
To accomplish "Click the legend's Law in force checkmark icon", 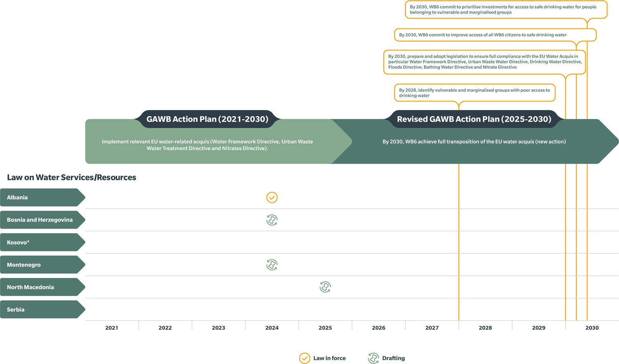I will pyautogui.click(x=305, y=358).
